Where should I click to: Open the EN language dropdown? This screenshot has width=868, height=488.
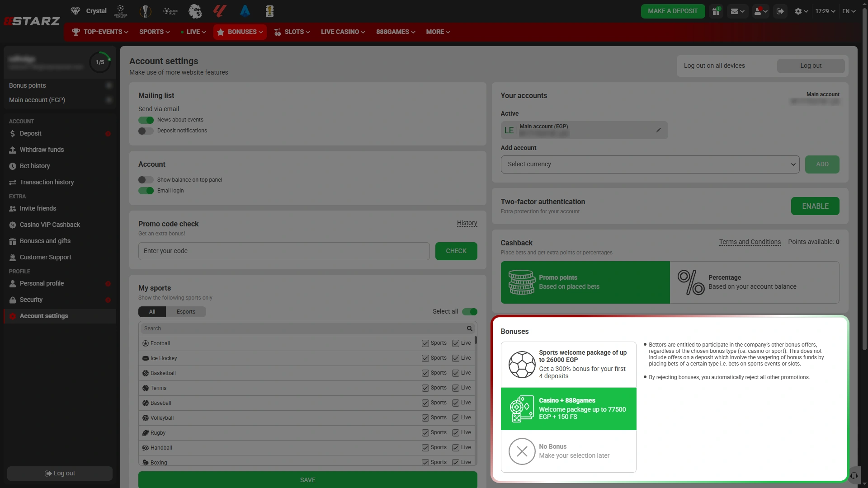tap(849, 11)
